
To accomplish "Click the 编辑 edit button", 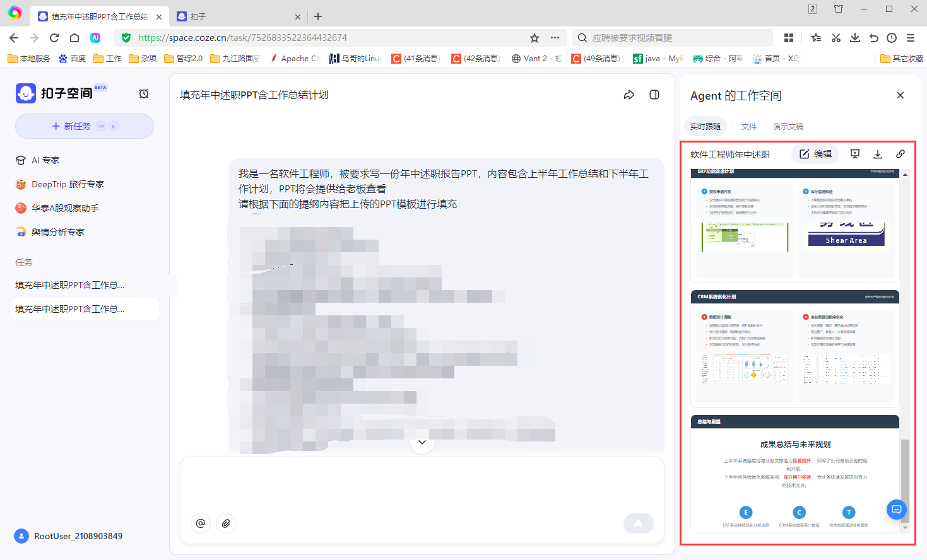I will pos(815,154).
